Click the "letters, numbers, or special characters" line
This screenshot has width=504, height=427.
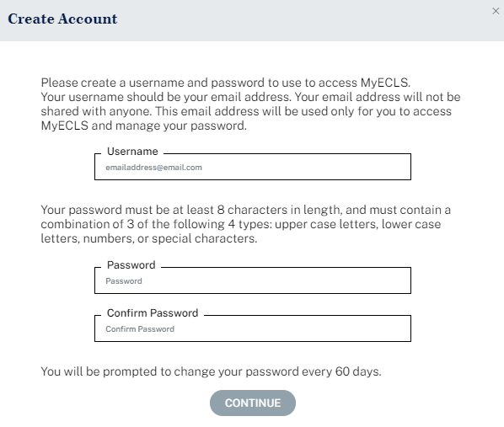tap(149, 238)
